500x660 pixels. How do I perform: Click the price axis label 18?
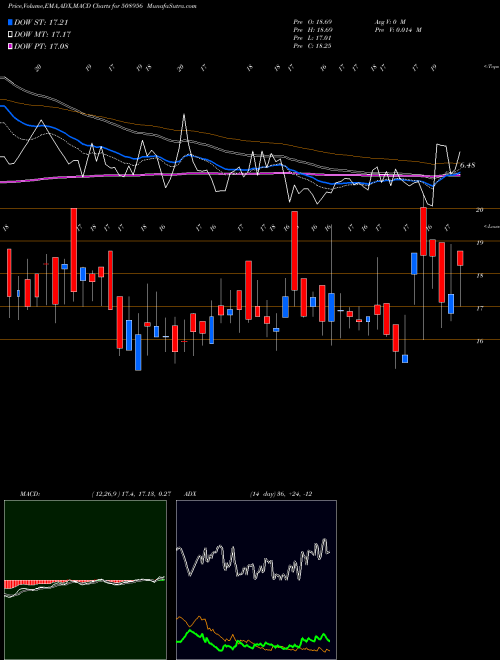[x=479, y=276]
